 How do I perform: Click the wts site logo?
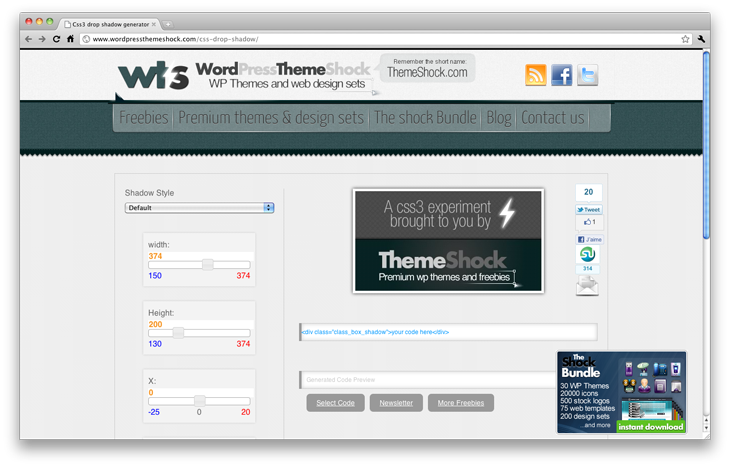(153, 76)
